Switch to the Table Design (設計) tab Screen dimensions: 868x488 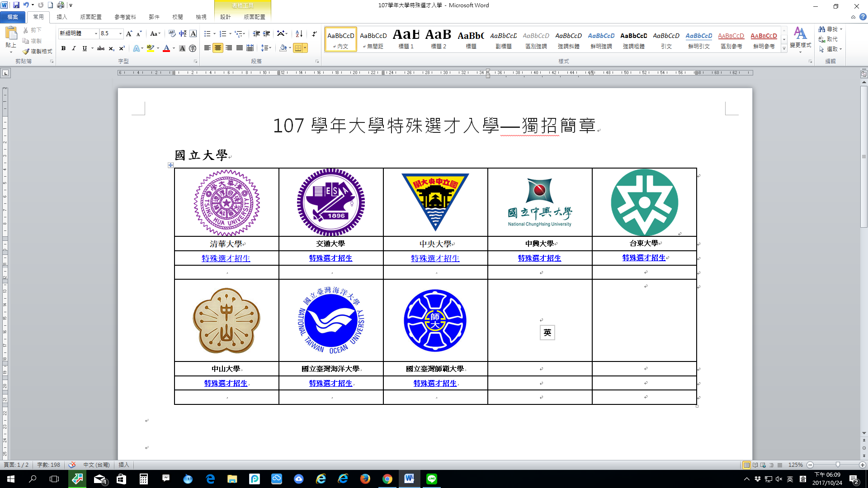click(x=226, y=17)
